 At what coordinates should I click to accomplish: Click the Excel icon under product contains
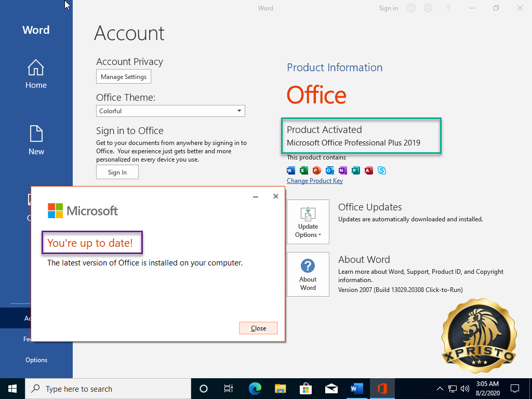pos(303,170)
